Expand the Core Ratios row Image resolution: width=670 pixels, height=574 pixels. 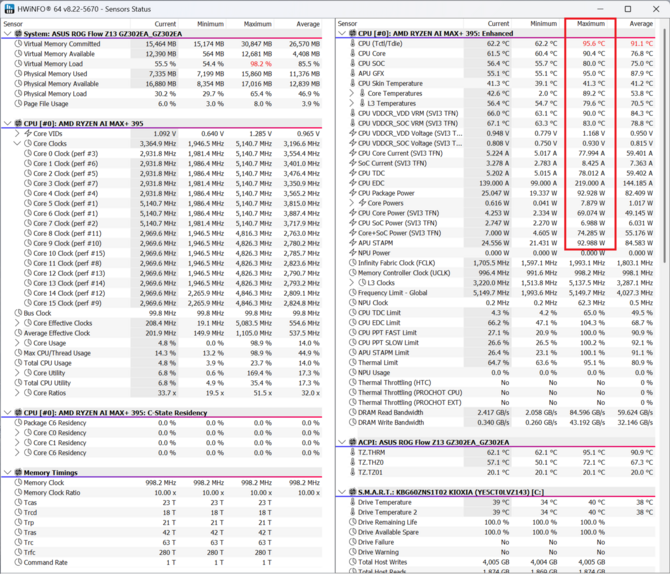tap(17, 393)
